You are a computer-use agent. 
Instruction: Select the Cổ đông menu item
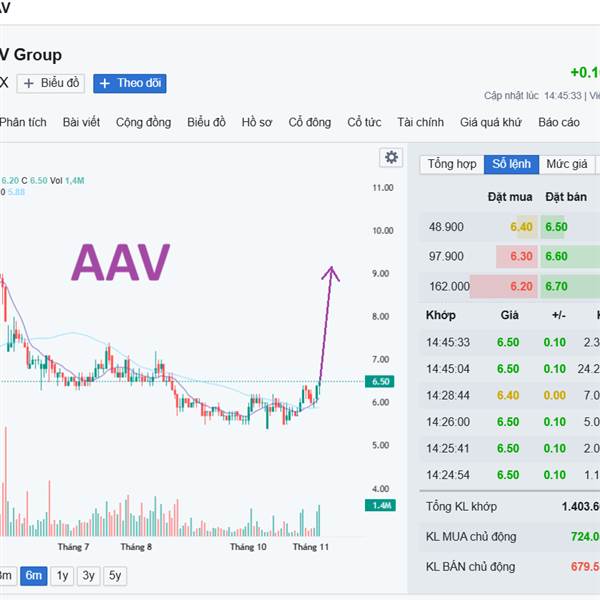(309, 122)
